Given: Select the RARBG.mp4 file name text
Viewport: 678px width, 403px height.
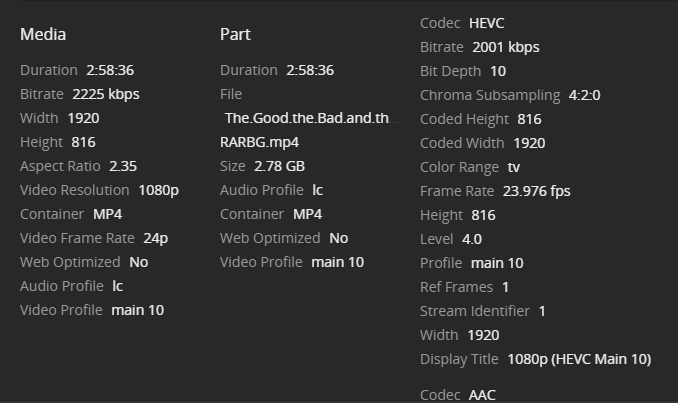Looking at the screenshot, I should 258,142.
